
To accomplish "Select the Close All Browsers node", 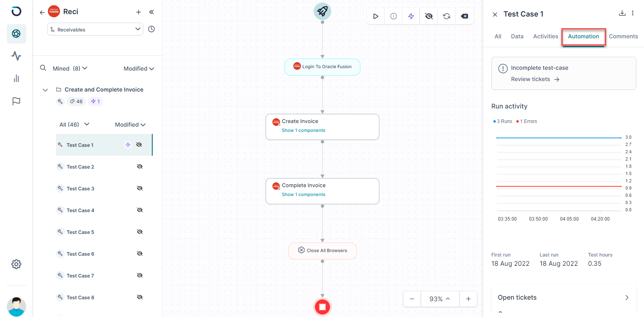I will [x=322, y=250].
